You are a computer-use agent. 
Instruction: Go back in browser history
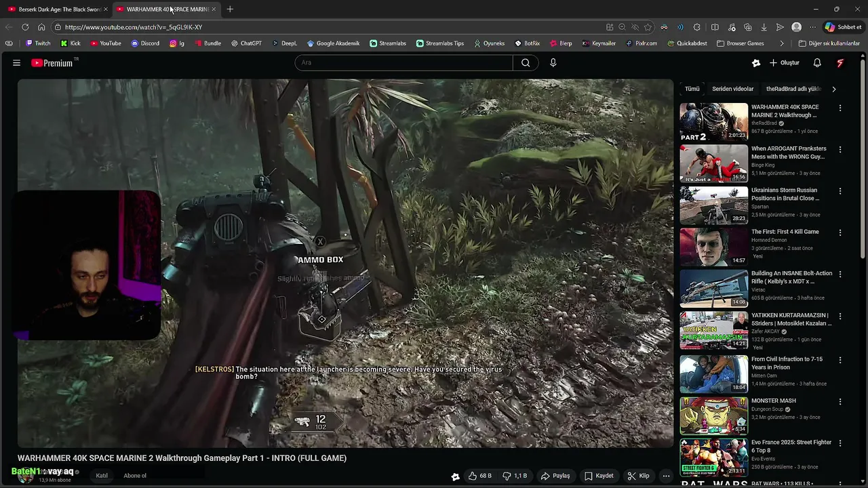click(9, 27)
